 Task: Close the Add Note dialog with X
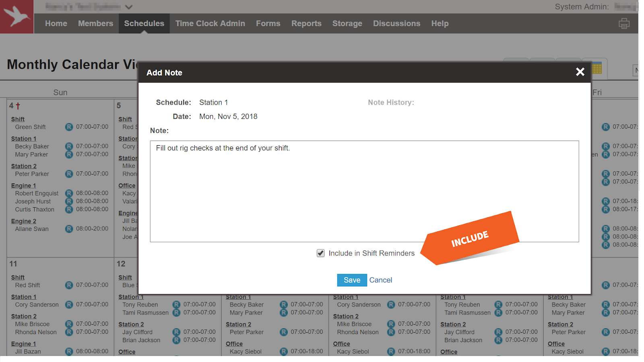pyautogui.click(x=580, y=72)
